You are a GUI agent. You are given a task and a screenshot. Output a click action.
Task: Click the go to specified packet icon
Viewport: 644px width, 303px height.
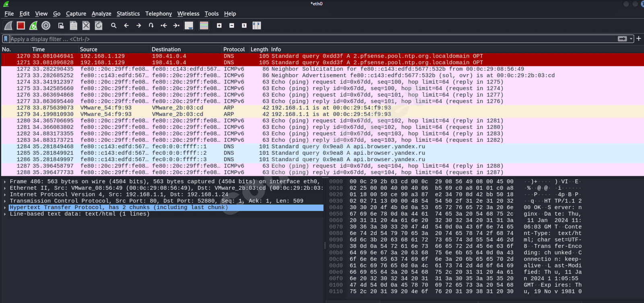pos(151,26)
